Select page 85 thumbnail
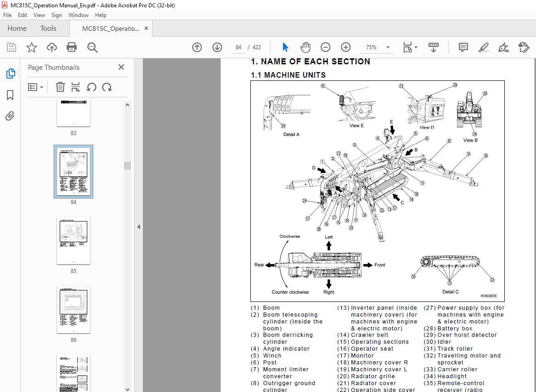This screenshot has height=392, width=536. (73, 241)
